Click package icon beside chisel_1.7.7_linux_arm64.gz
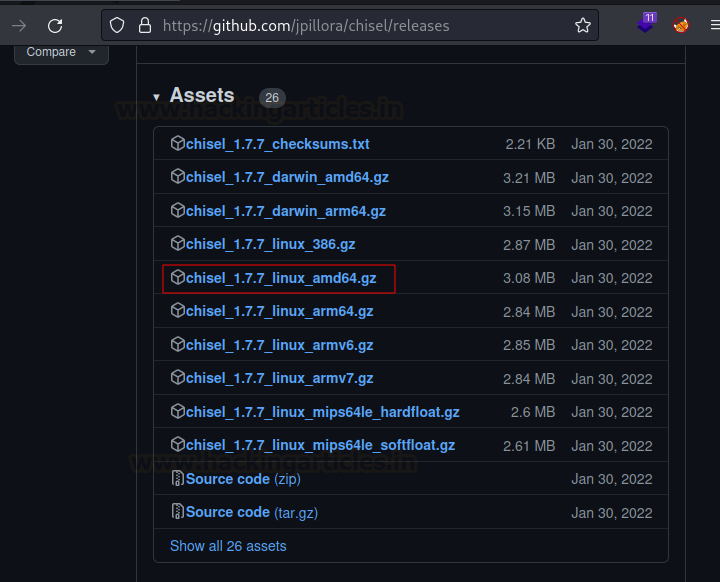This screenshot has width=720, height=582. pyautogui.click(x=178, y=311)
